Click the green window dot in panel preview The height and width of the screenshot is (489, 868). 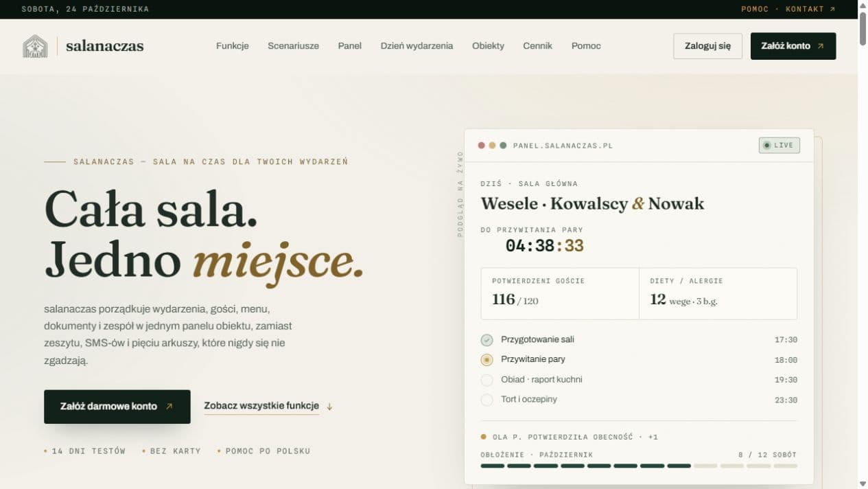[x=503, y=146]
